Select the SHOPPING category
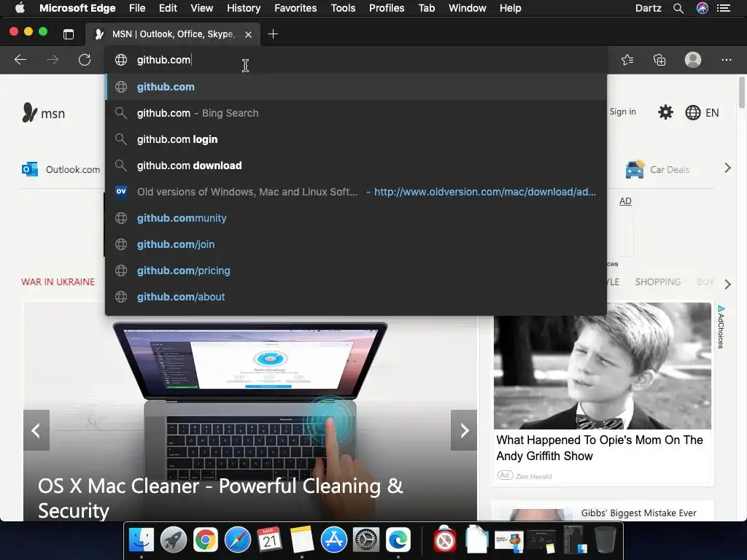This screenshot has width=747, height=560. point(658,282)
